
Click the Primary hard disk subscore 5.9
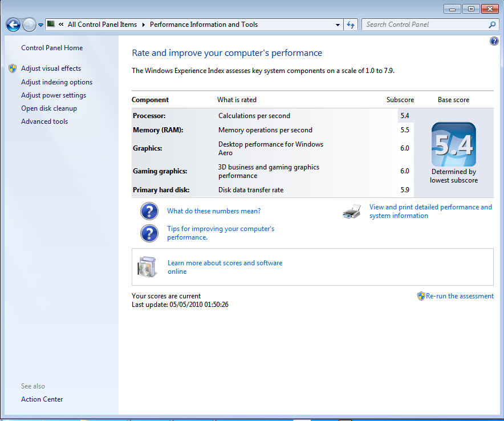[405, 190]
